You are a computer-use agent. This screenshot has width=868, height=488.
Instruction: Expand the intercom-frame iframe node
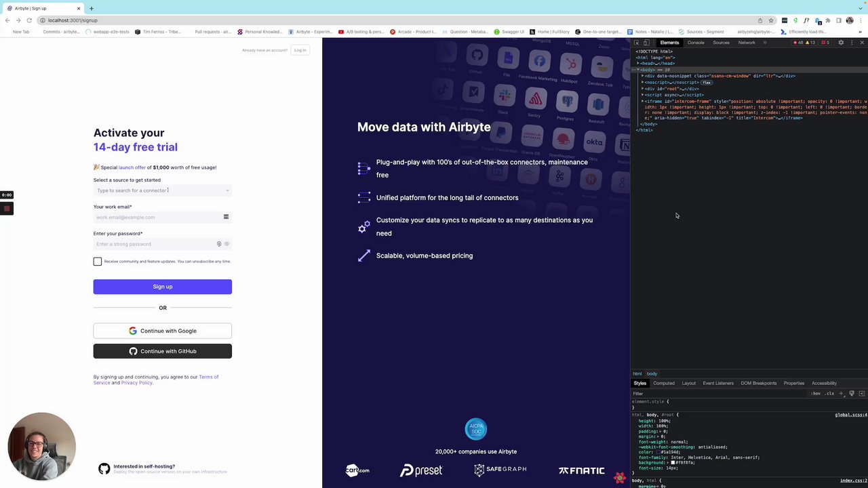tap(642, 102)
